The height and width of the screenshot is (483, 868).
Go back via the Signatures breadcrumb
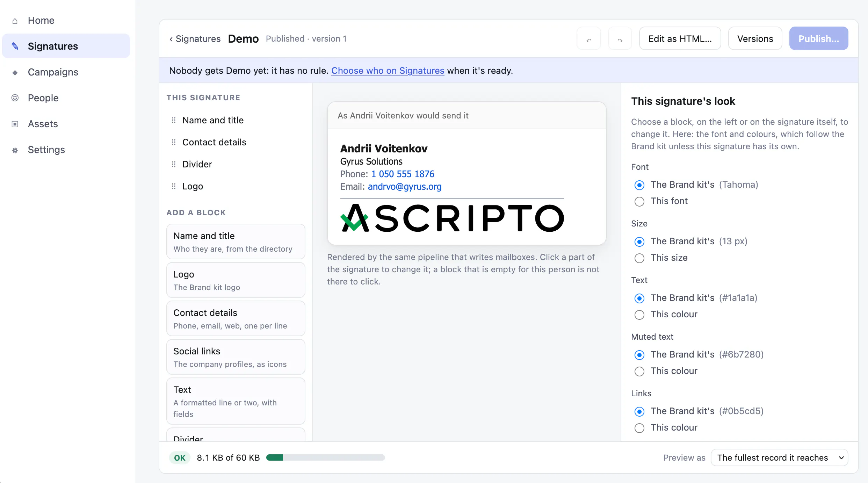[195, 39]
